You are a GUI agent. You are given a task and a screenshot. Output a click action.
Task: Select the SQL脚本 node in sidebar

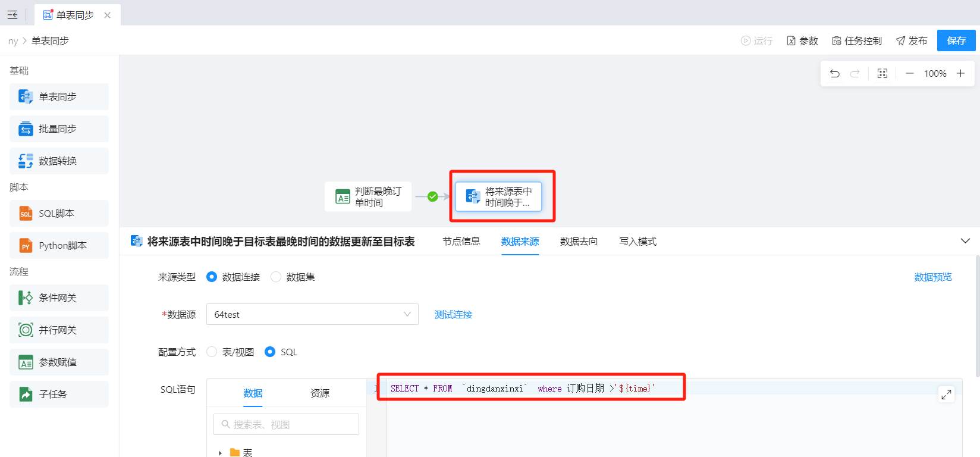click(x=59, y=214)
